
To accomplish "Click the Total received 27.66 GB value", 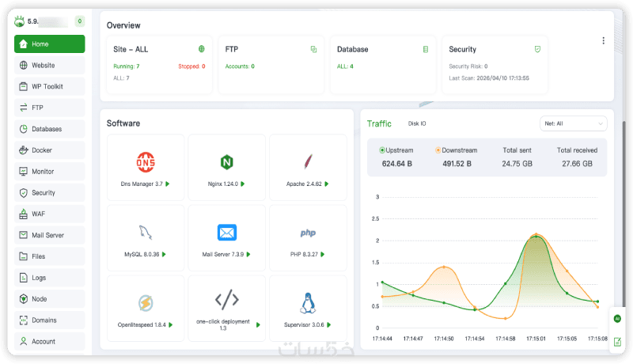I will pos(577,164).
